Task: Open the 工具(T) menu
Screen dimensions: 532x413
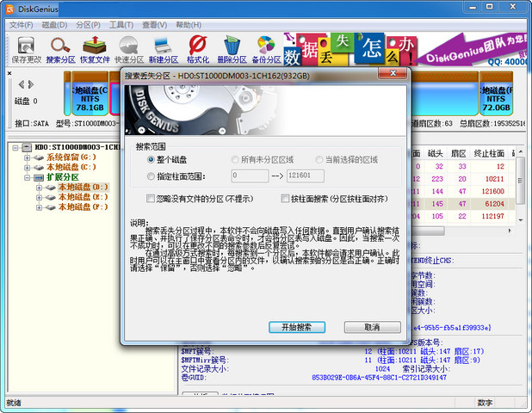Action: tap(121, 25)
